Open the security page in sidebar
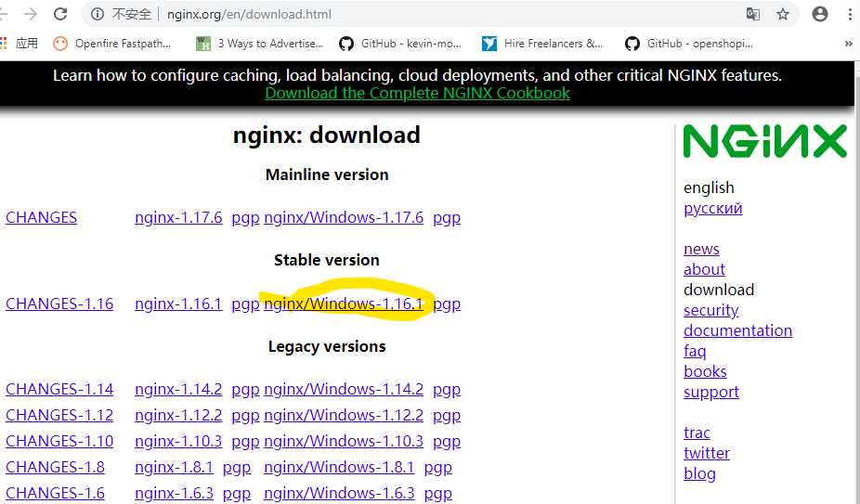The height and width of the screenshot is (504, 860). [710, 310]
